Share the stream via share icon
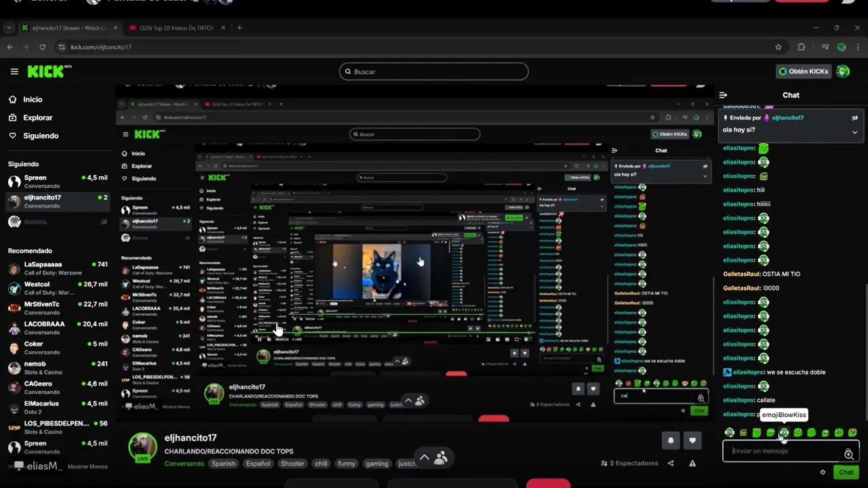Screen dimensions: 868x488 coord(671,464)
